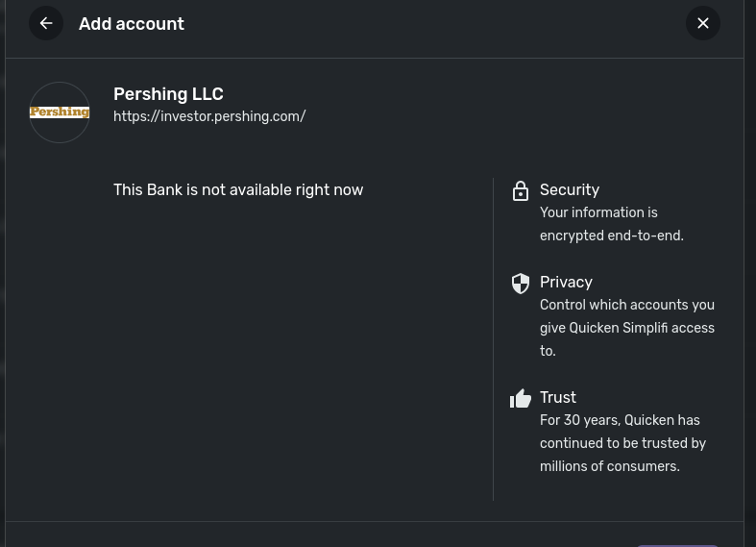Click the separator line above the footer
Image resolution: width=756 pixels, height=547 pixels.
click(375, 521)
